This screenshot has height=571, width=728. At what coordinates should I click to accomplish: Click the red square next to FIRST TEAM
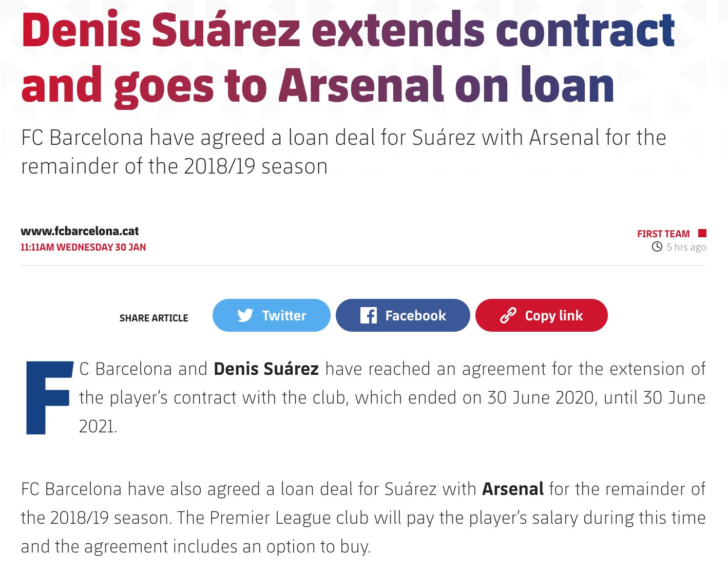(x=703, y=233)
